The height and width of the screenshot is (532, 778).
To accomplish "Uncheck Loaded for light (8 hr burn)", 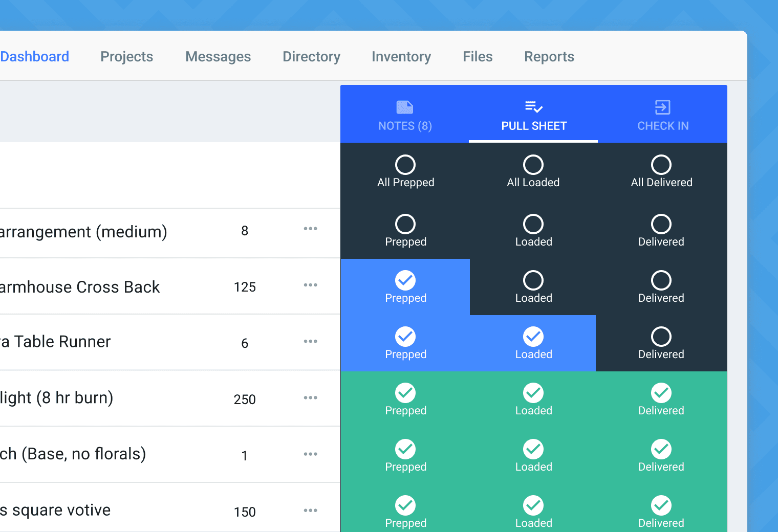I will point(533,393).
